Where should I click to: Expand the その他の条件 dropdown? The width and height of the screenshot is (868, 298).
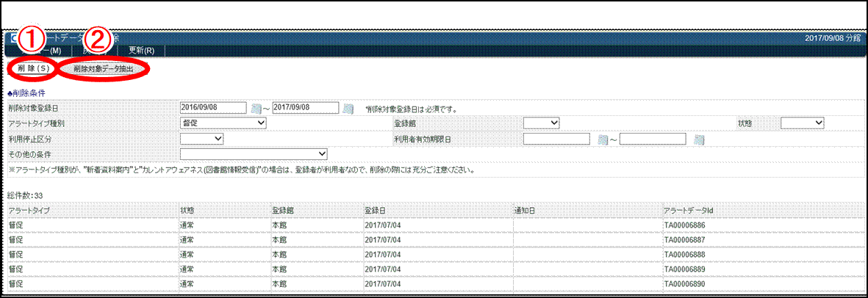click(254, 153)
